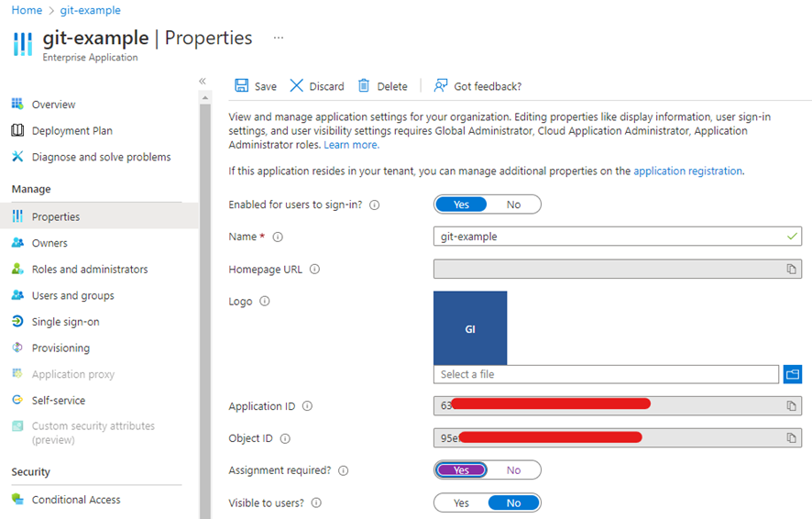Collapse the sidebar with double chevron
This screenshot has width=812, height=519.
[x=203, y=81]
